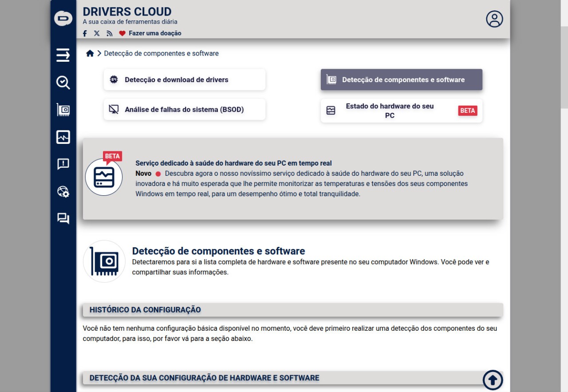This screenshot has height=392, width=568.
Task: Click the globe with gear sidebar icon
Action: coord(63,191)
